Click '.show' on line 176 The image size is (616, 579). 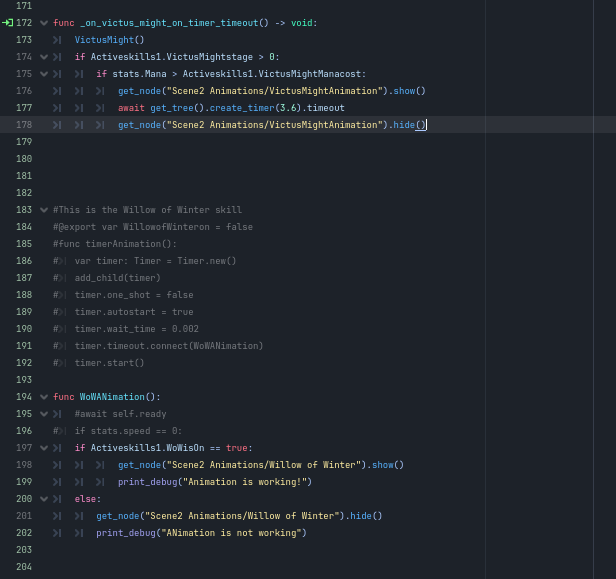pos(402,91)
